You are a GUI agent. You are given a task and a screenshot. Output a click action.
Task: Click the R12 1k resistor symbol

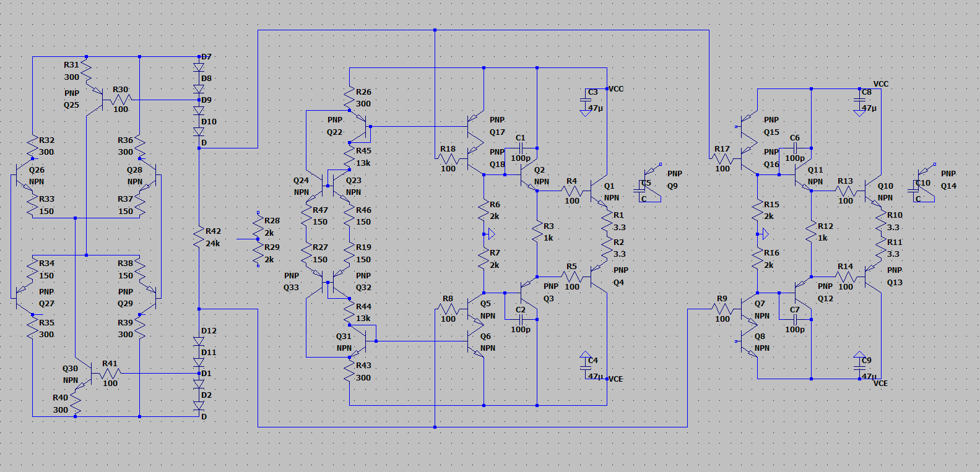pos(810,232)
